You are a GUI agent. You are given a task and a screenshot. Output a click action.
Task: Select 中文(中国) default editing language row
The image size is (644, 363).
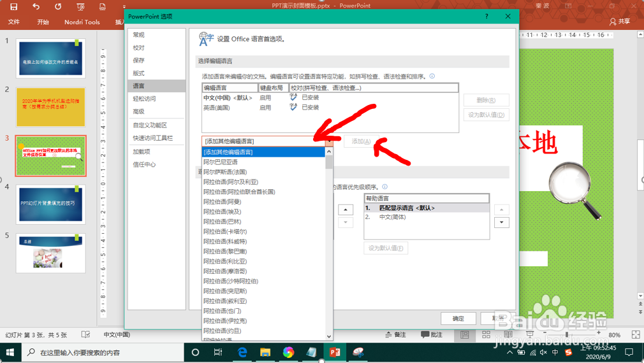click(330, 97)
